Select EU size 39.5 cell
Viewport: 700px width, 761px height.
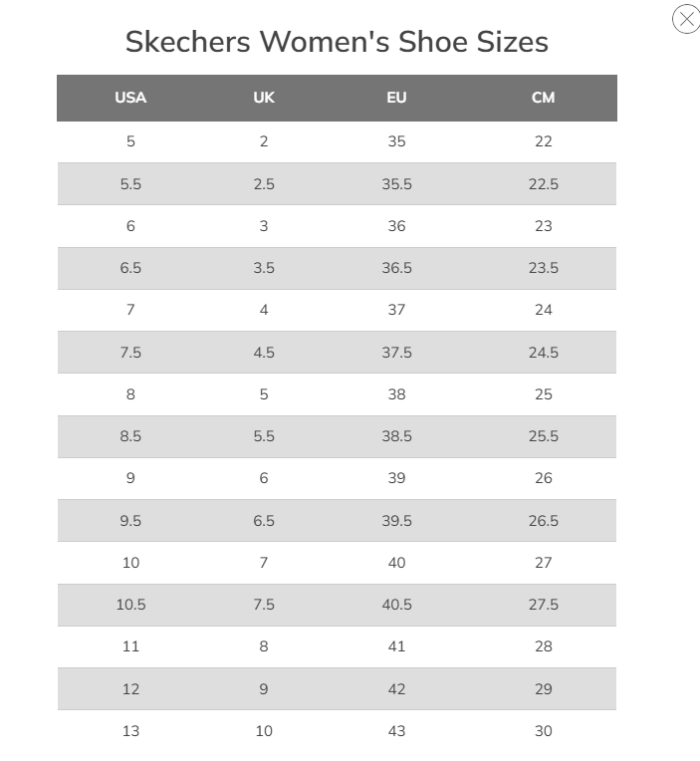[x=396, y=521]
